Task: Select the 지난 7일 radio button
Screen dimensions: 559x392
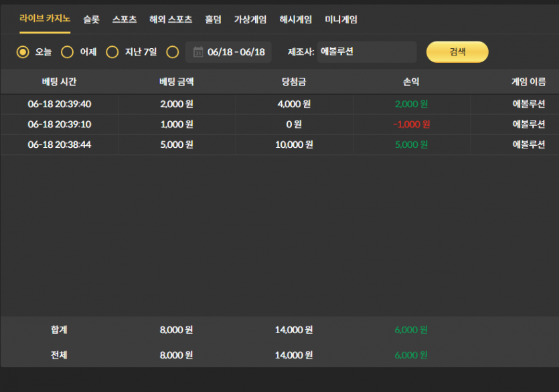Action: [112, 52]
